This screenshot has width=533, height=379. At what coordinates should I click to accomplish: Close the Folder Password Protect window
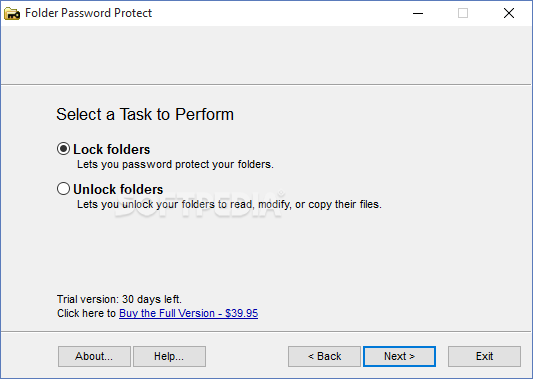(x=509, y=13)
